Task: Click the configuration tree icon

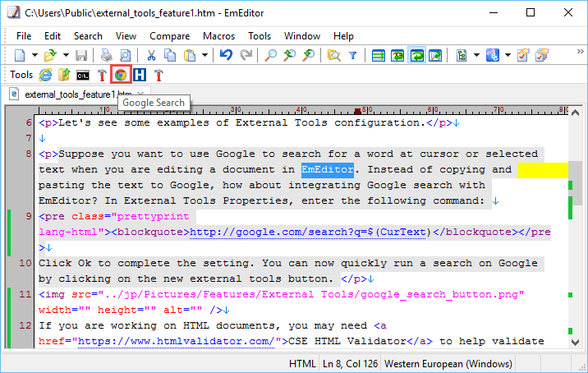Action: tap(462, 56)
